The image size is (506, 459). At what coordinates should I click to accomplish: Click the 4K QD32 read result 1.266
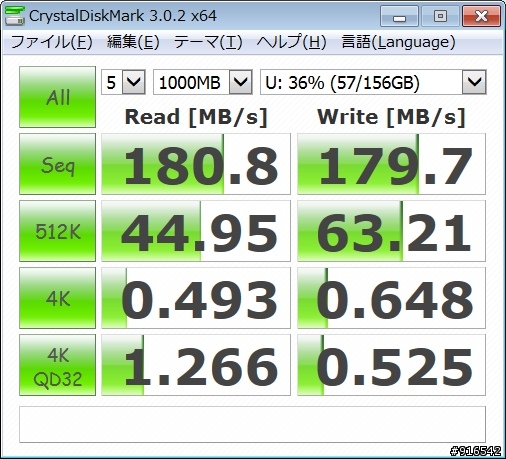coord(196,365)
